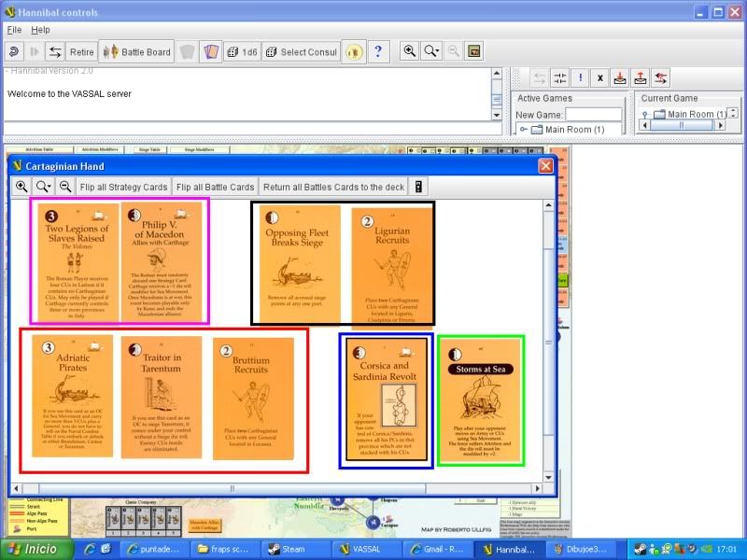Select the Bruttium Recruits card
This screenshot has height=560, width=747.
253,399
